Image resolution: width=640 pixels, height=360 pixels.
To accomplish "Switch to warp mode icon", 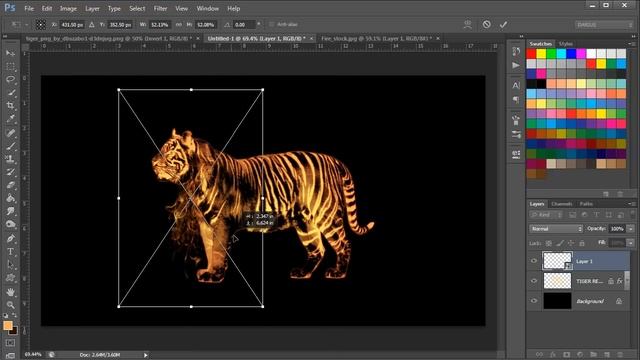I will point(468,24).
